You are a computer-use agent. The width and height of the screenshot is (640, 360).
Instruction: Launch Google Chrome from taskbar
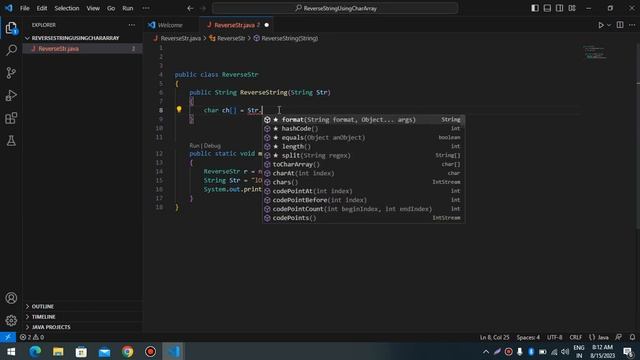[x=127, y=351]
